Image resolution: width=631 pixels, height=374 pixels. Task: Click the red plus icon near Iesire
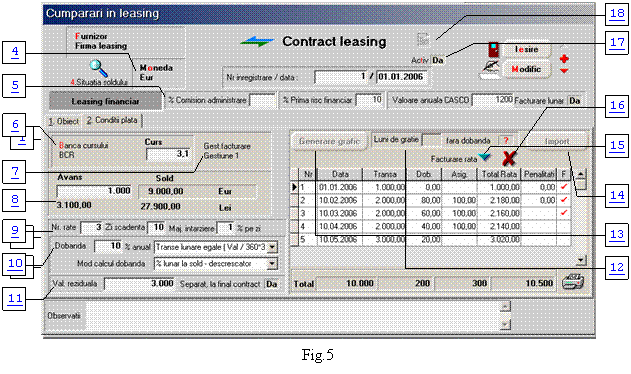coord(564,59)
